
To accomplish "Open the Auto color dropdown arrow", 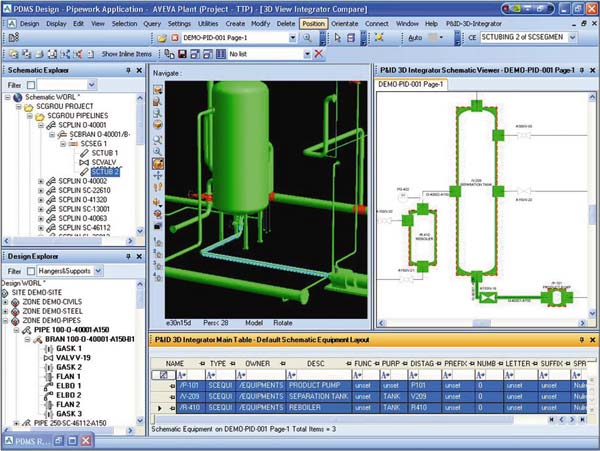I will pyautogui.click(x=441, y=37).
